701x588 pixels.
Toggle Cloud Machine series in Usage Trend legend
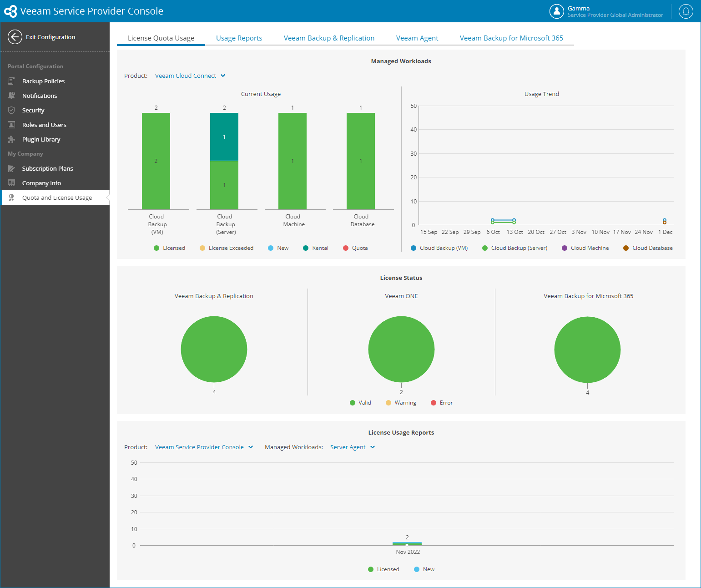point(585,248)
